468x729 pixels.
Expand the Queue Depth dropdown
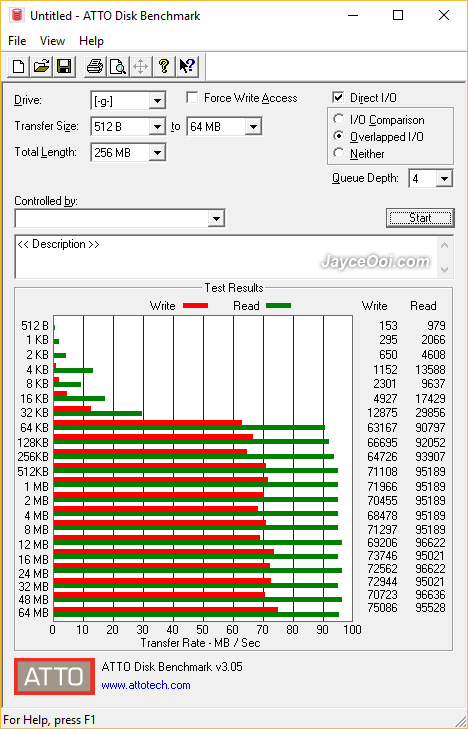[444, 179]
